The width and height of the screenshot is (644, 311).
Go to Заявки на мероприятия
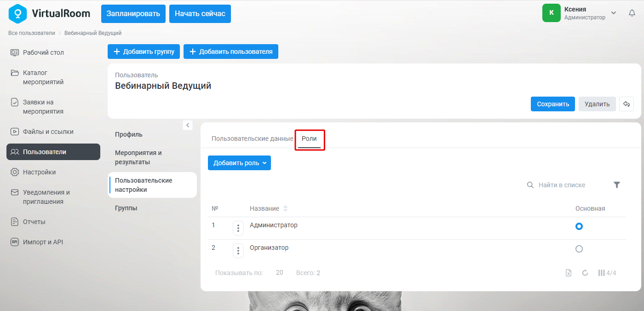[x=53, y=107]
